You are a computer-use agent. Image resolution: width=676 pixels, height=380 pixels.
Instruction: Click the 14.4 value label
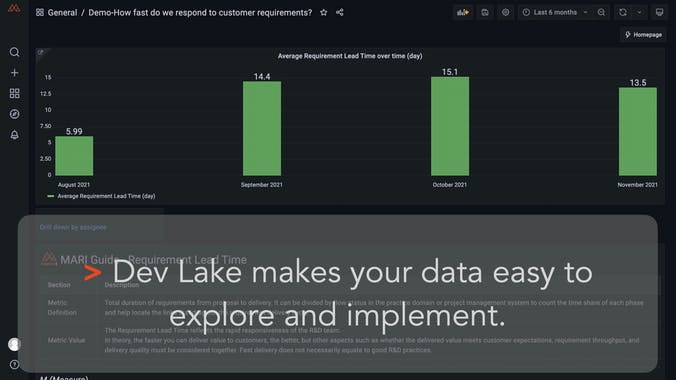(262, 77)
